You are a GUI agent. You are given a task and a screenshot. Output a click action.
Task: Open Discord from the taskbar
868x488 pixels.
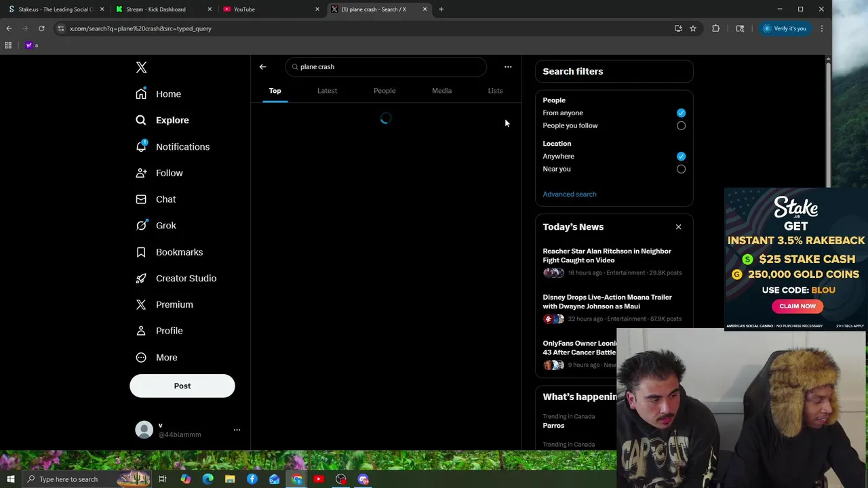363,479
